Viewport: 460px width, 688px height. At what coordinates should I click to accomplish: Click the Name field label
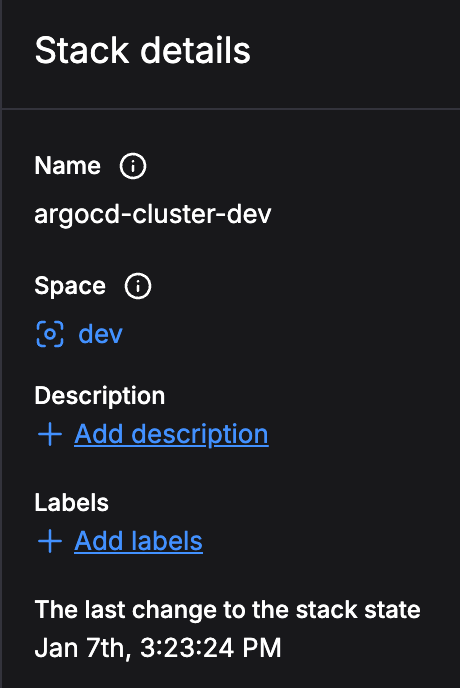68,166
